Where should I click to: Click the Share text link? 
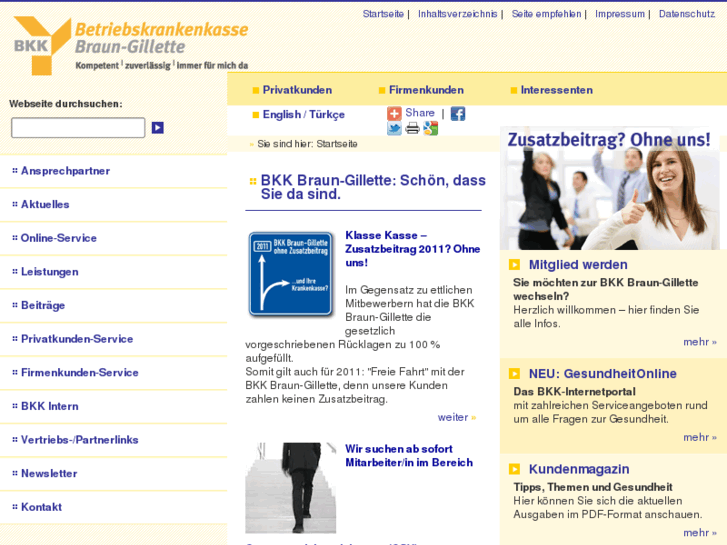pos(420,113)
